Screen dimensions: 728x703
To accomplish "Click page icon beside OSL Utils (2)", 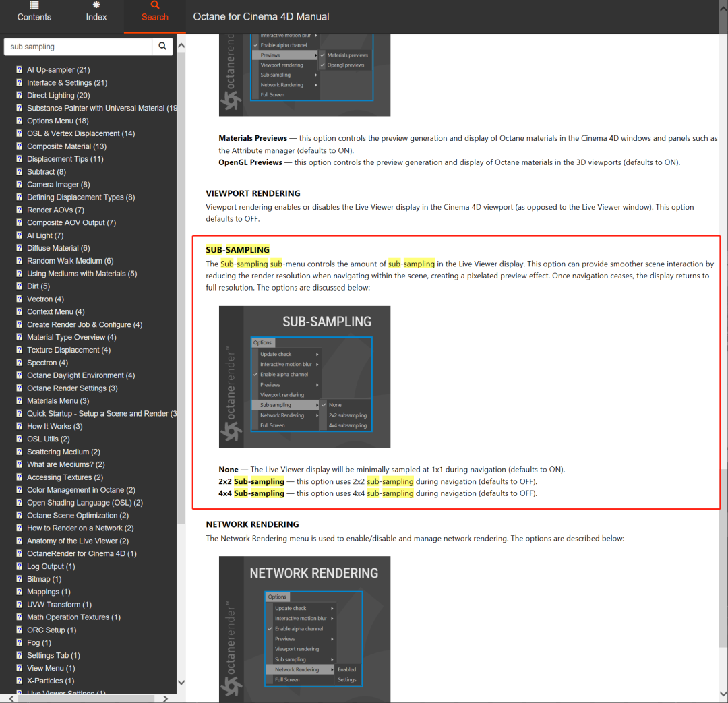I will tap(20, 439).
